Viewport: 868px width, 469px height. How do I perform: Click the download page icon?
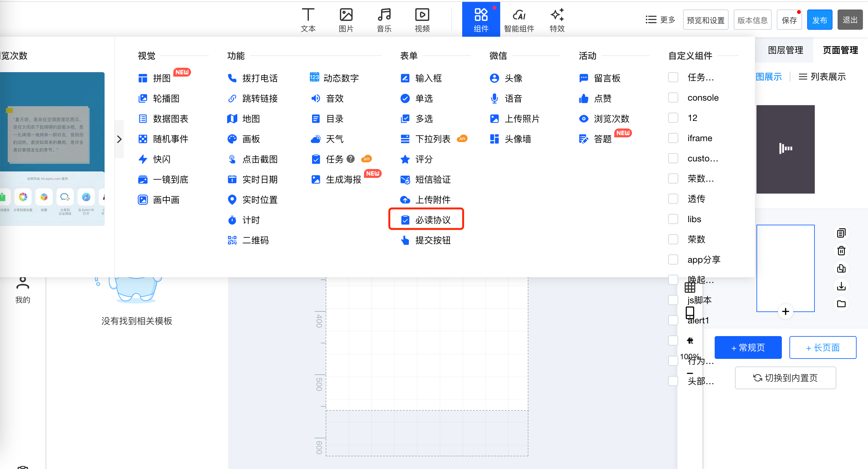point(841,286)
